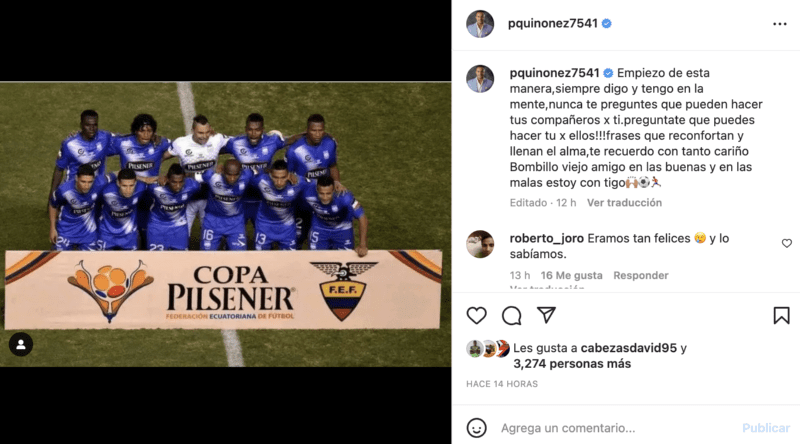Open the three-dot post options menu
The image size is (800, 444).
click(x=779, y=24)
